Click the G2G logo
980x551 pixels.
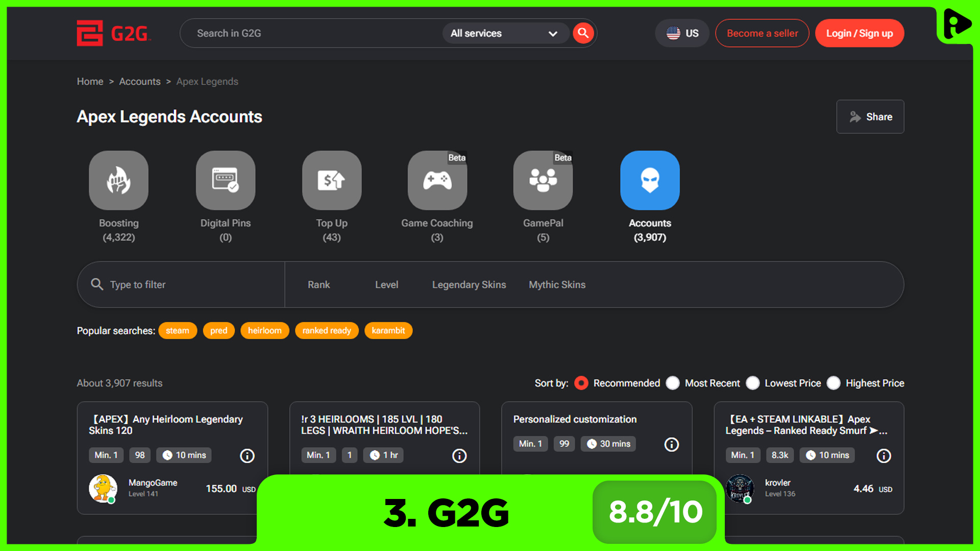113,33
